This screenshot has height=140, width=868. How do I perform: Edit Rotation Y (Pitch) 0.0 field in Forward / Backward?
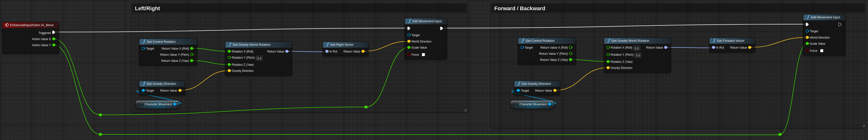point(638,55)
